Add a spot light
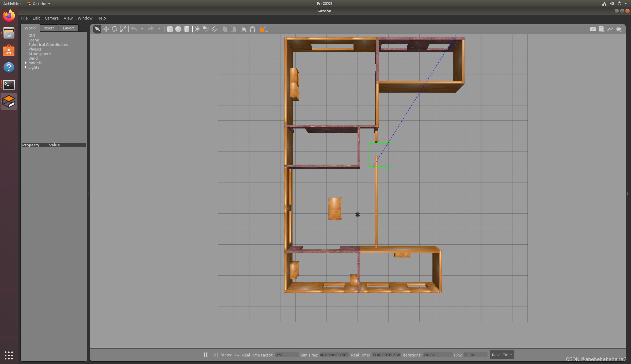Screen dimensions: 631x364 coord(206,29)
